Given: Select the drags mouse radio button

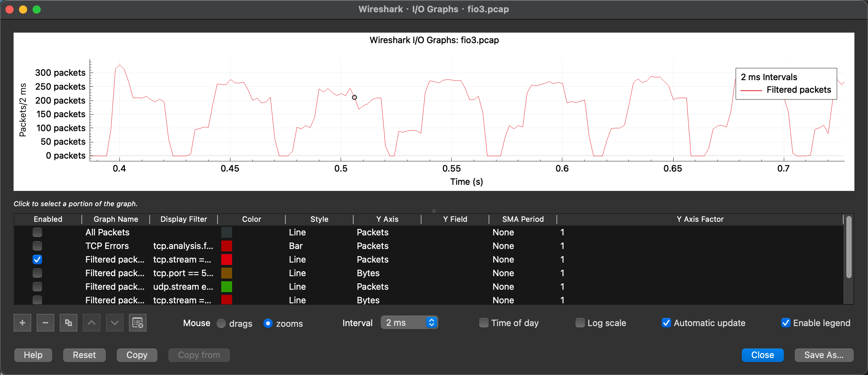Looking at the screenshot, I should click(221, 323).
